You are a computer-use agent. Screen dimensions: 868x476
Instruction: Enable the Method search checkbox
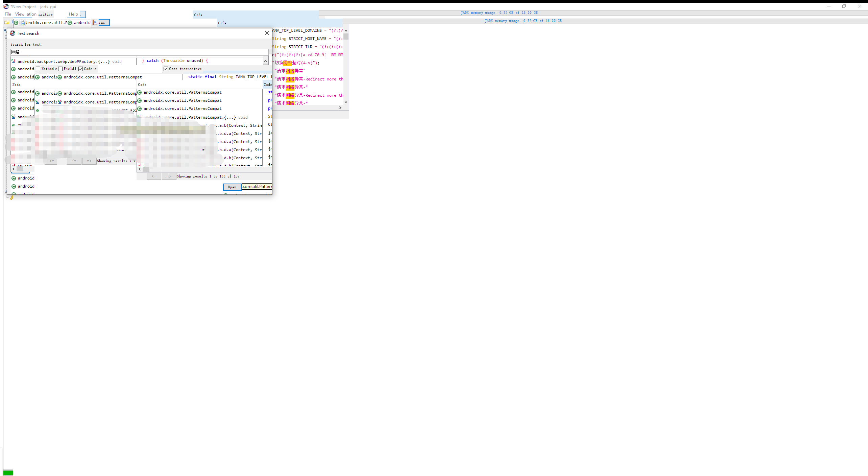click(x=38, y=69)
